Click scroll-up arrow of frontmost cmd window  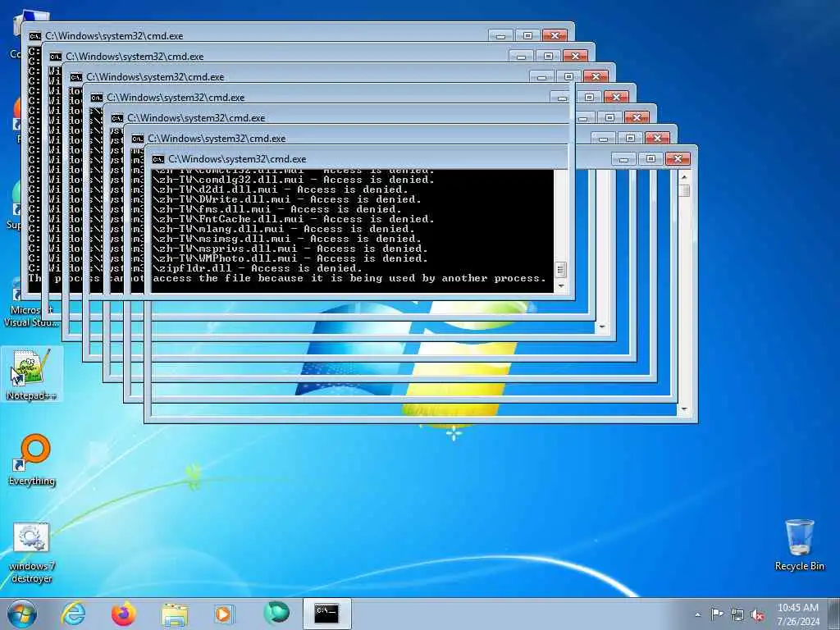684,176
